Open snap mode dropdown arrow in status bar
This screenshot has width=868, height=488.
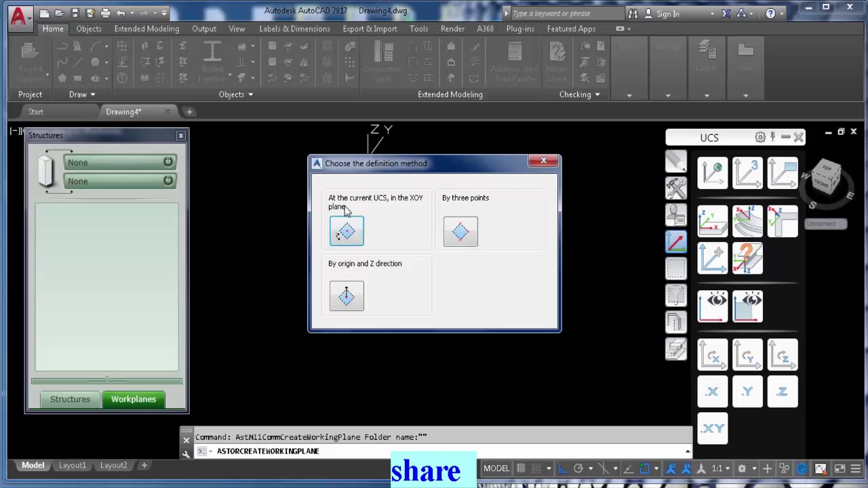coord(549,468)
